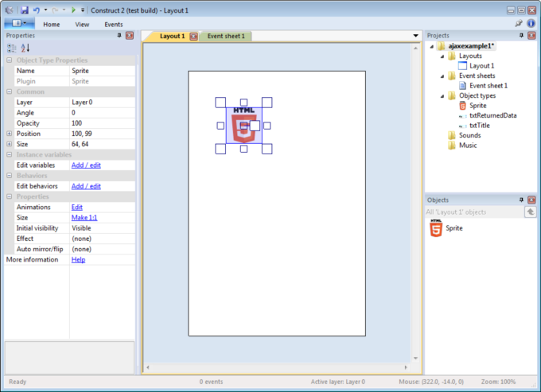Image resolution: width=541 pixels, height=392 pixels.
Task: Switch Properties to categorized view icon
Action: 11,48
